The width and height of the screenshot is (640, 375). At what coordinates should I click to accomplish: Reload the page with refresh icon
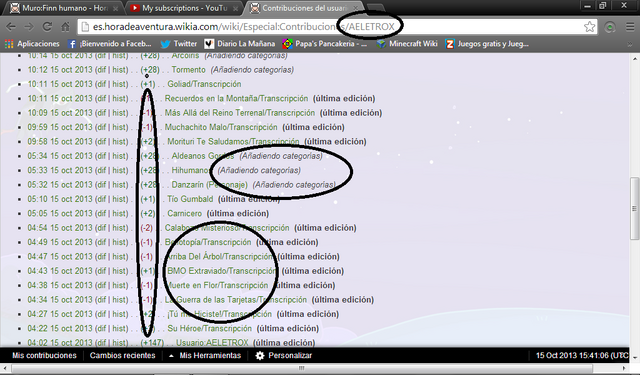[x=47, y=27]
